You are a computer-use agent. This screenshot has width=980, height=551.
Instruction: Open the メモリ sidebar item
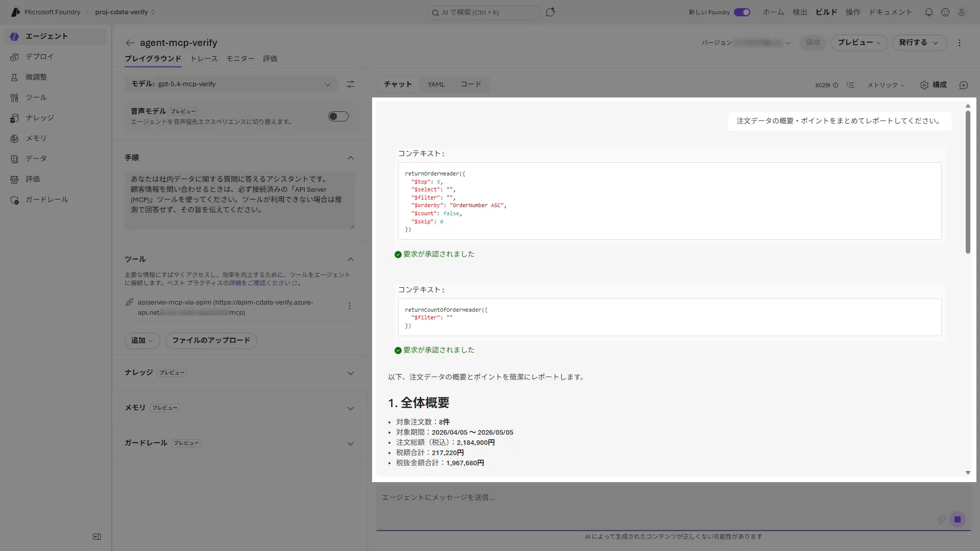point(56,138)
